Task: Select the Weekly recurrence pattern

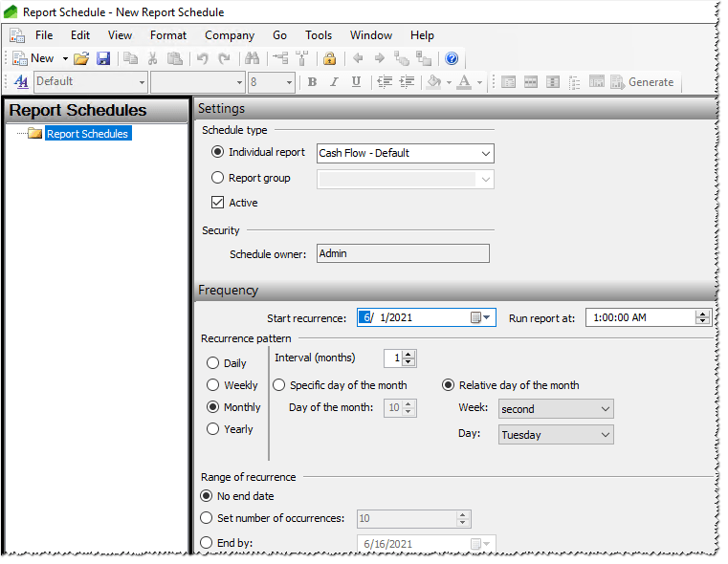Action: point(212,385)
